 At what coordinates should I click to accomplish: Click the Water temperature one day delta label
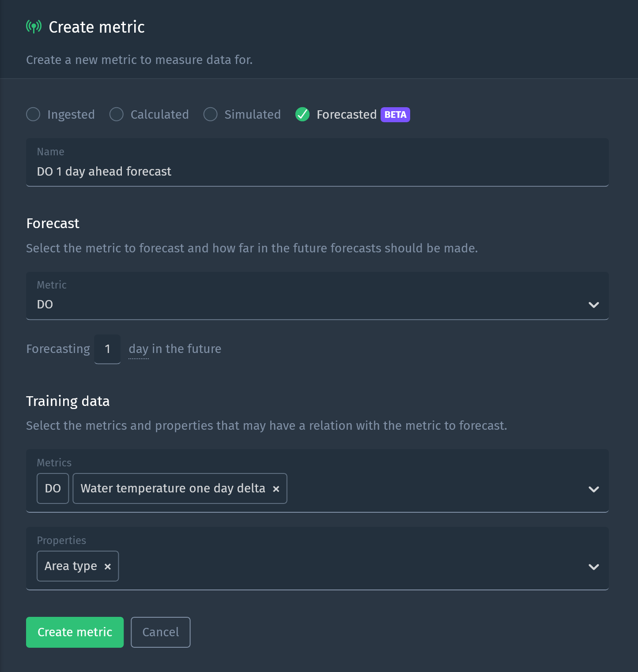coord(173,488)
